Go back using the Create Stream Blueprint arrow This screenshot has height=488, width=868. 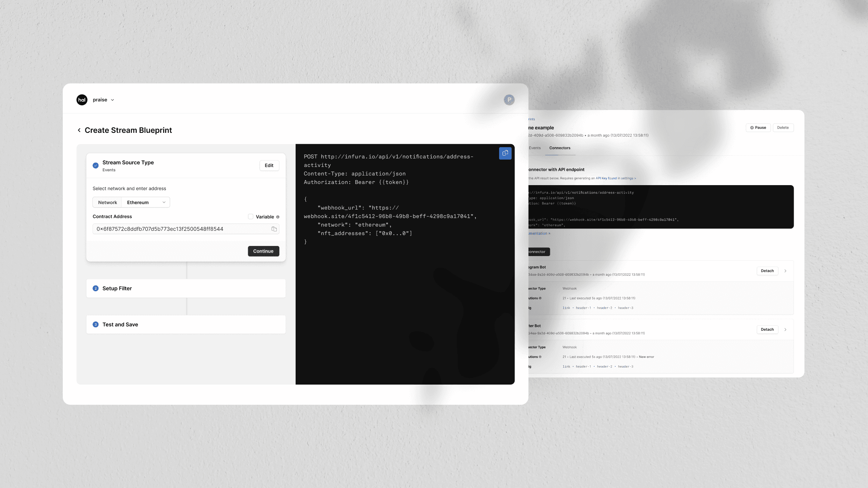pos(79,130)
